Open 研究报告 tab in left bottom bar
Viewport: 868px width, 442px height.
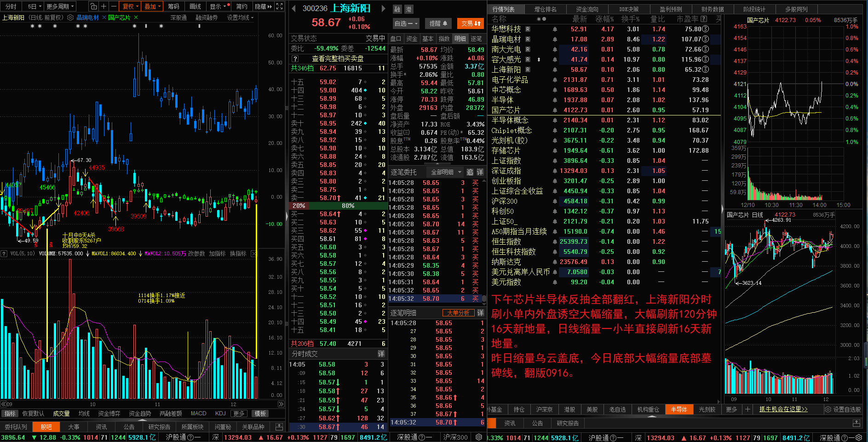click(x=159, y=427)
